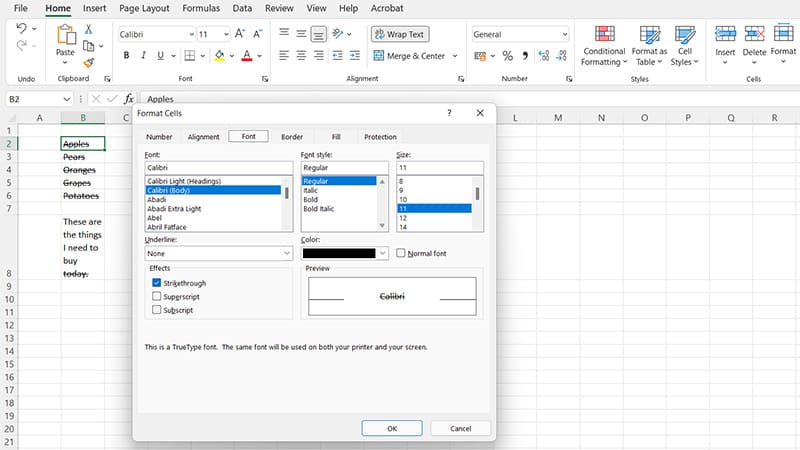Enable the Subscript checkbox

click(157, 310)
